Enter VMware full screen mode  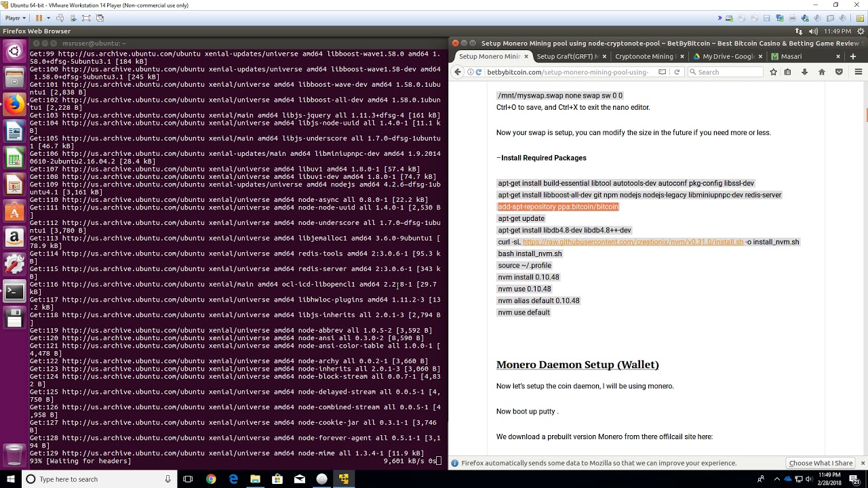click(87, 18)
